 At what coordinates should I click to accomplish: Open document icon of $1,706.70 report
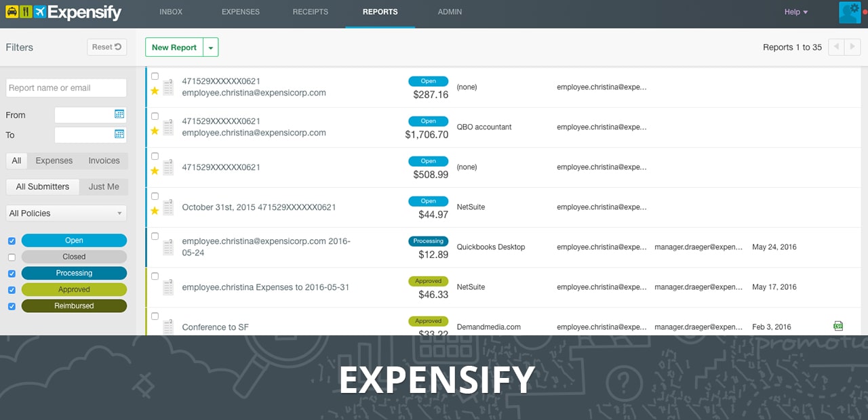click(x=168, y=127)
